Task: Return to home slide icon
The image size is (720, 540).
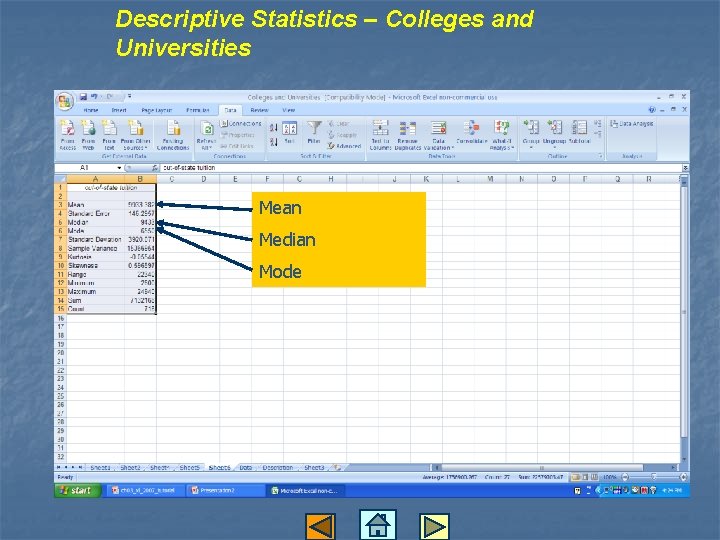Action: tap(377, 524)
